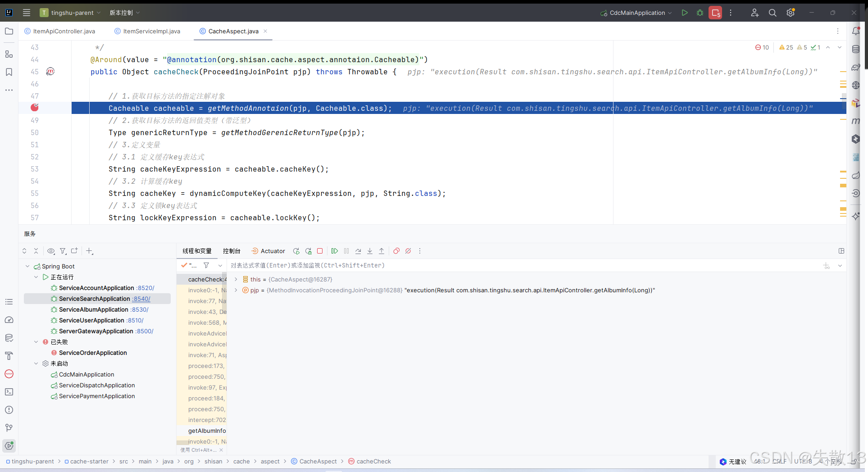Viewport: 868px width, 472px height.
Task: Mute all breakpoints
Action: (408, 251)
